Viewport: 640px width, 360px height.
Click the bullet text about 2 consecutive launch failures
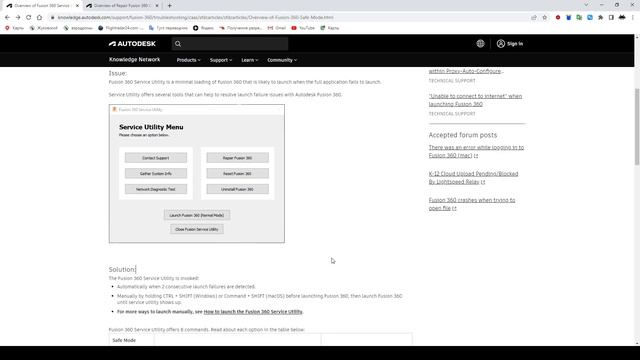(x=186, y=287)
